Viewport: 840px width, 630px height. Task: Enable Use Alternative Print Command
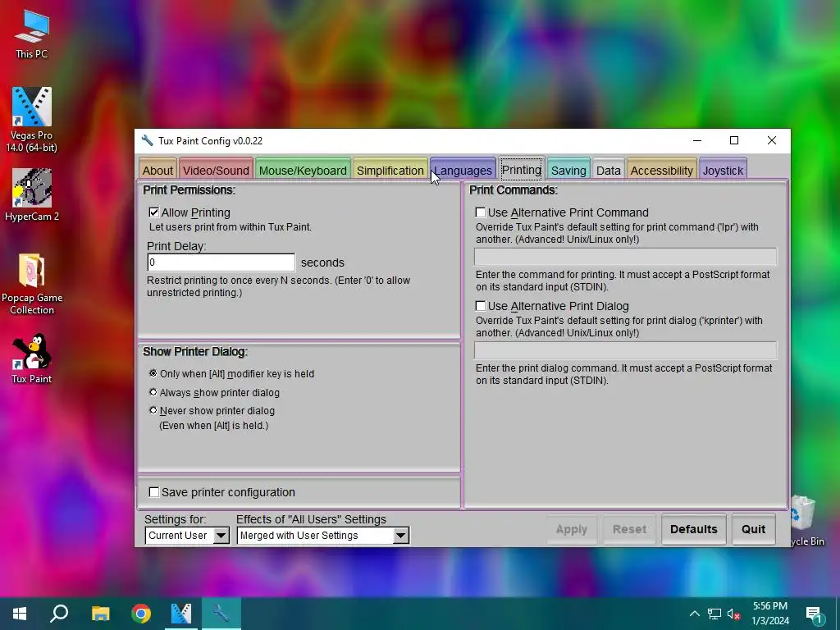pyautogui.click(x=481, y=212)
